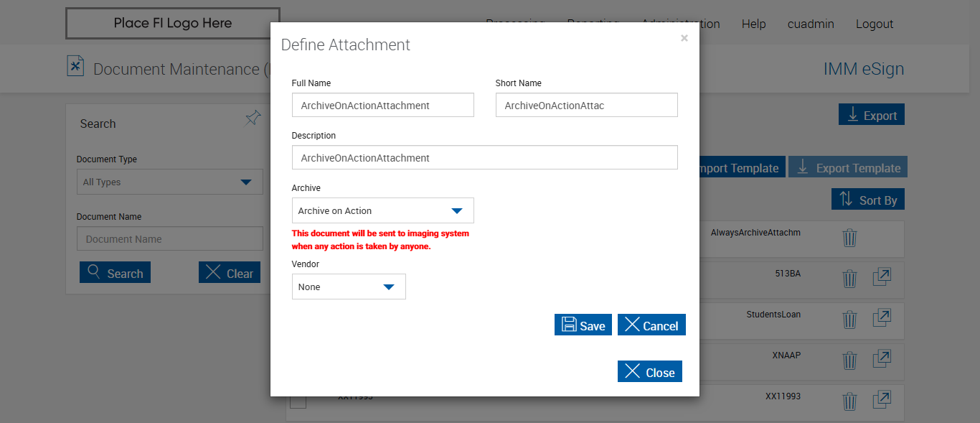This screenshot has height=423, width=980.
Task: Open the Document Type dropdown in Search
Action: pos(169,182)
